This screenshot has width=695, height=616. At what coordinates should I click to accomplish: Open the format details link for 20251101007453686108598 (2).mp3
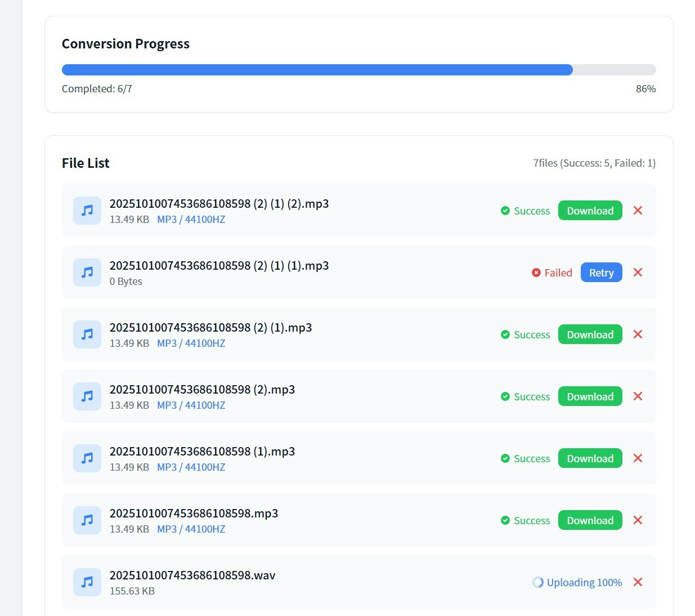coord(191,405)
